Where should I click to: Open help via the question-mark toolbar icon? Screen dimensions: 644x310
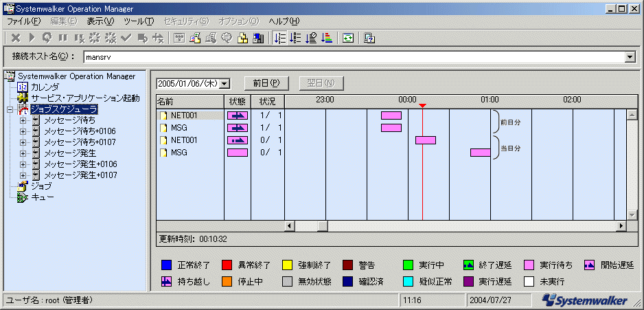[x=369, y=38]
